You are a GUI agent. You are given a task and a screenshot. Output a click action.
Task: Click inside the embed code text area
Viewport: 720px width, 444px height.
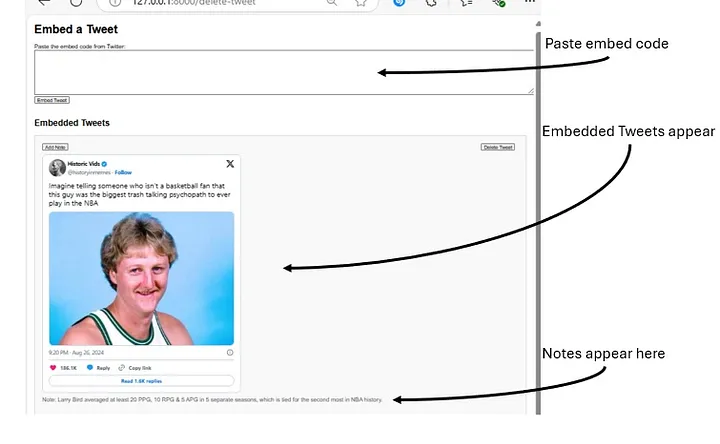283,72
